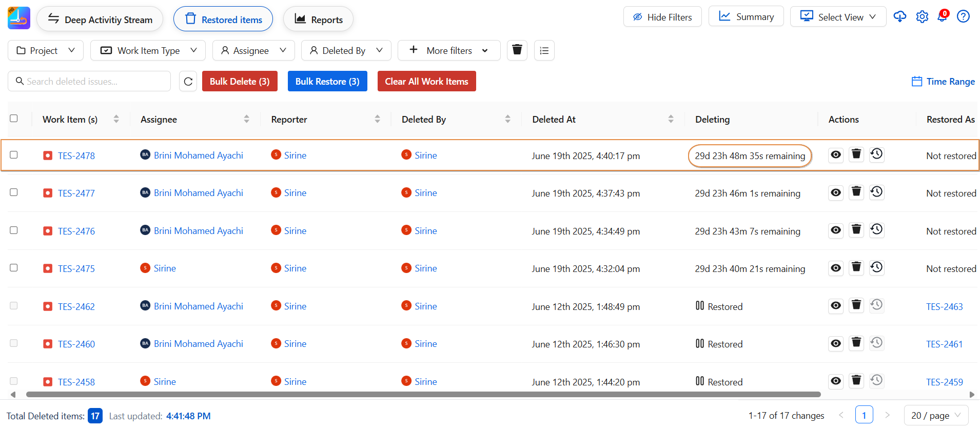The width and height of the screenshot is (980, 428).
Task: Expand the Project filter dropdown
Action: coord(46,50)
